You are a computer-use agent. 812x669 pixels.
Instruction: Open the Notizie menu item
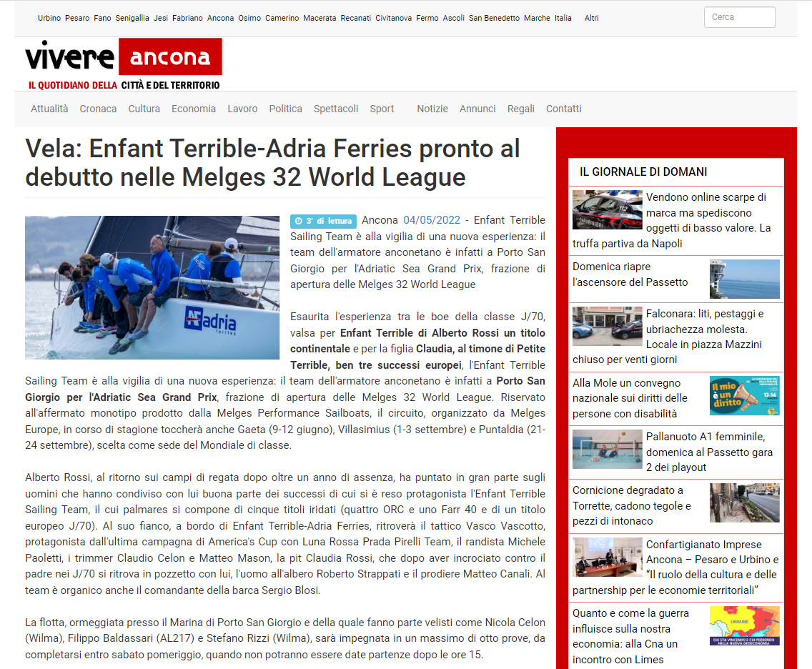tap(432, 109)
